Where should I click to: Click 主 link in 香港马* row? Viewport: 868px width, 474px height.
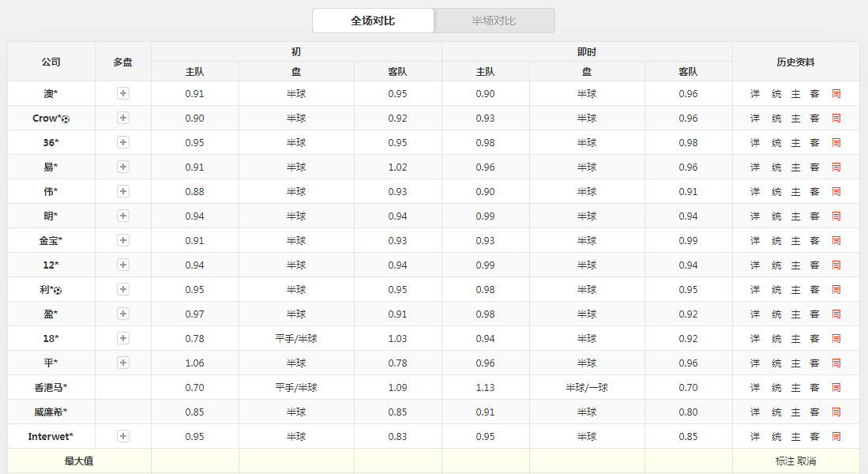[795, 388]
